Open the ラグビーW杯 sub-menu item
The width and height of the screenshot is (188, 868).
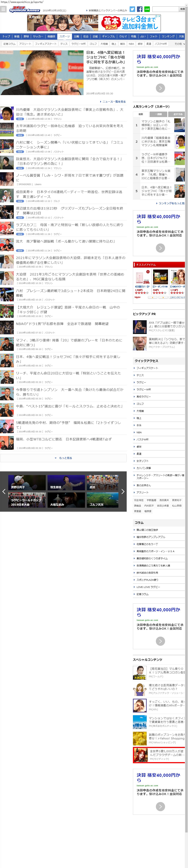point(78,44)
